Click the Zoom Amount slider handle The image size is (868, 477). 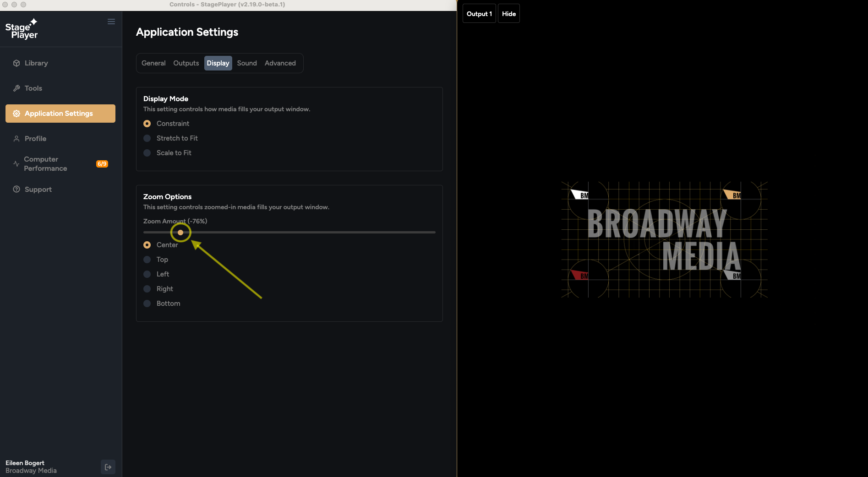point(180,233)
